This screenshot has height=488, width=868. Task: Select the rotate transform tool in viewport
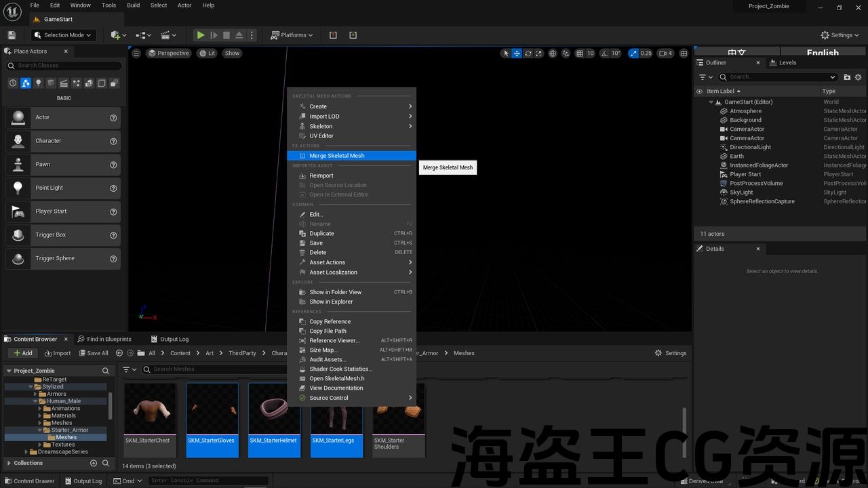(x=528, y=54)
